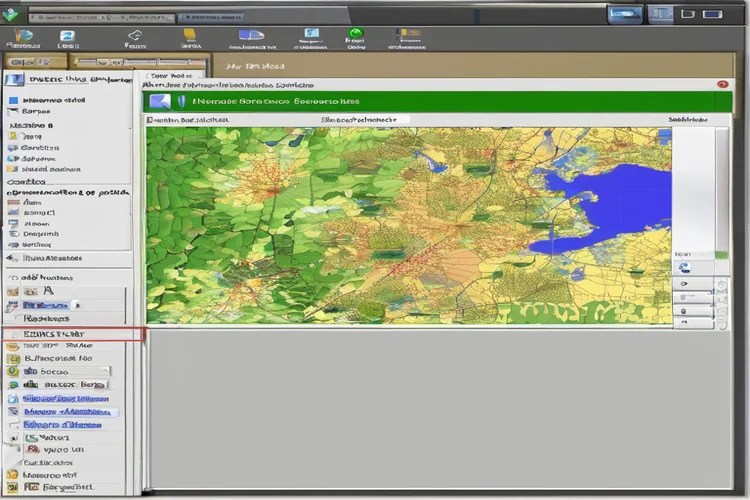
Task: Open the dropdown on the green circle icon row
Action: click(x=107, y=371)
